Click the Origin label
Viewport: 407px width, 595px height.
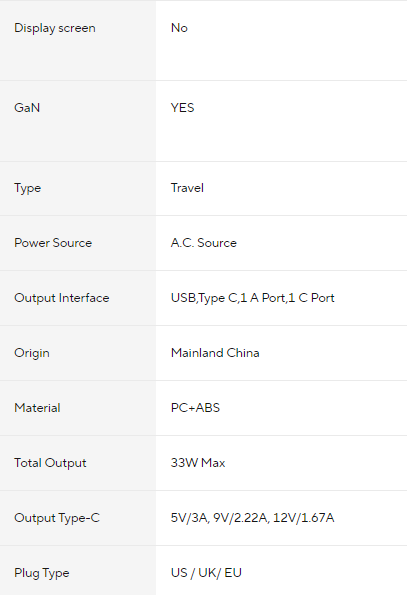point(31,353)
